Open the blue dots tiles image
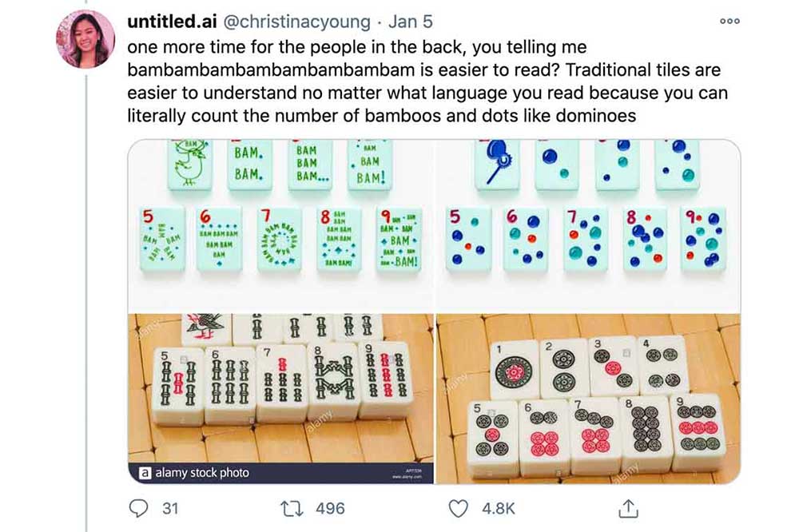This screenshot has width=799, height=532. click(589, 226)
